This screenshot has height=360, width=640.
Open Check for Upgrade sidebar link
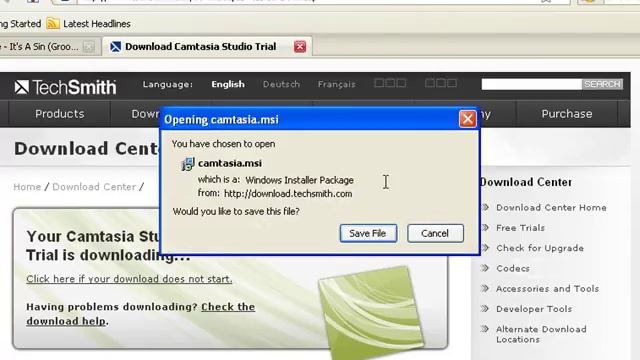[x=540, y=248]
